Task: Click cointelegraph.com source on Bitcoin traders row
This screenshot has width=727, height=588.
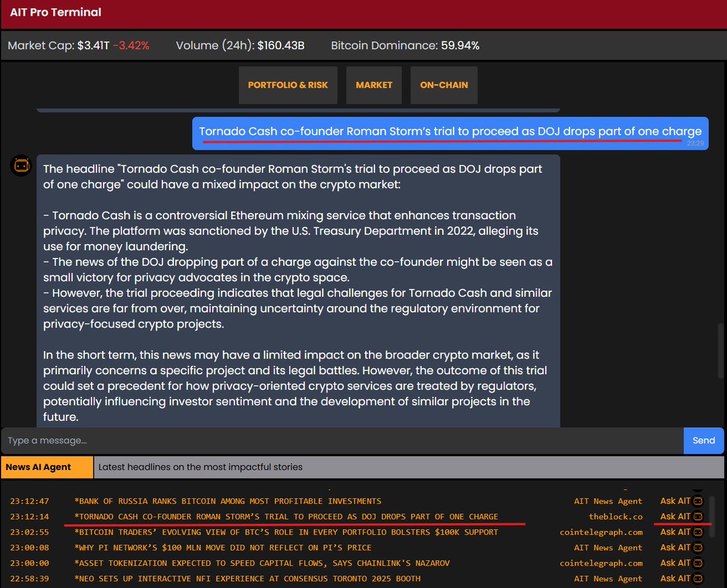Action: pos(601,532)
